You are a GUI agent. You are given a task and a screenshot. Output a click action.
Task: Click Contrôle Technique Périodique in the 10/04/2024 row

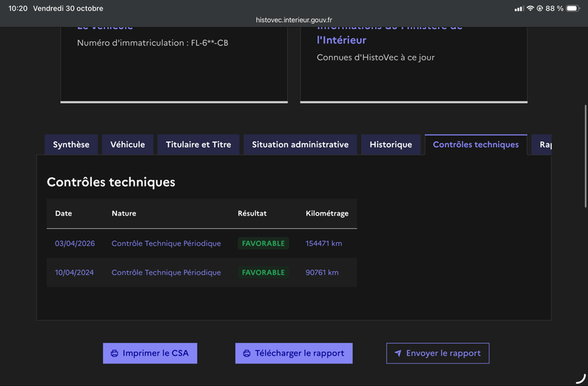coord(166,273)
